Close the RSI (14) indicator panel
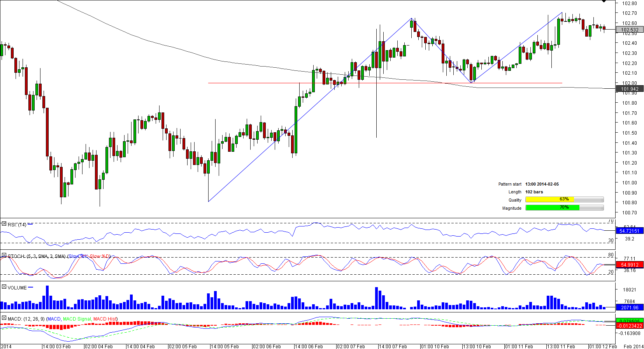 pyautogui.click(x=4, y=224)
